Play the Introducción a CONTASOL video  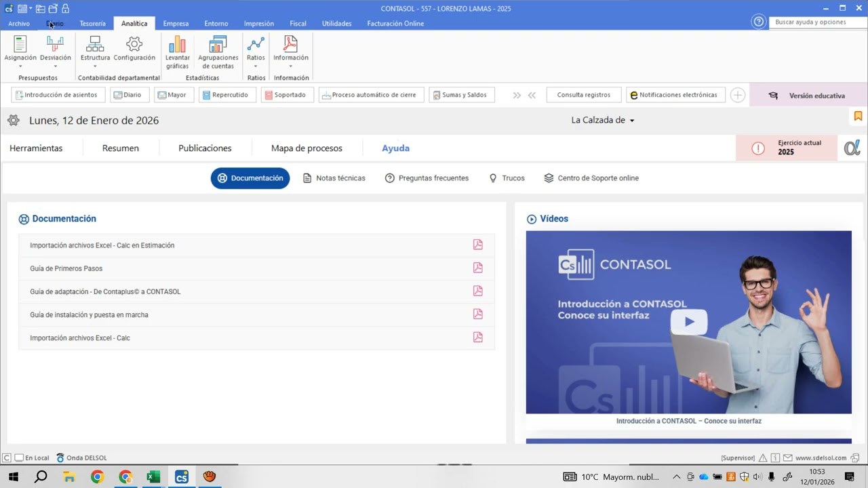[689, 322]
